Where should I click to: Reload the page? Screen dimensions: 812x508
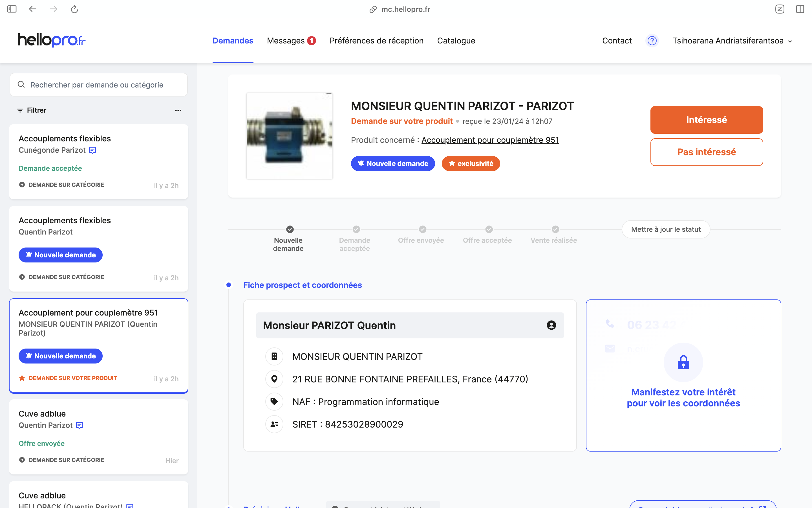click(74, 9)
